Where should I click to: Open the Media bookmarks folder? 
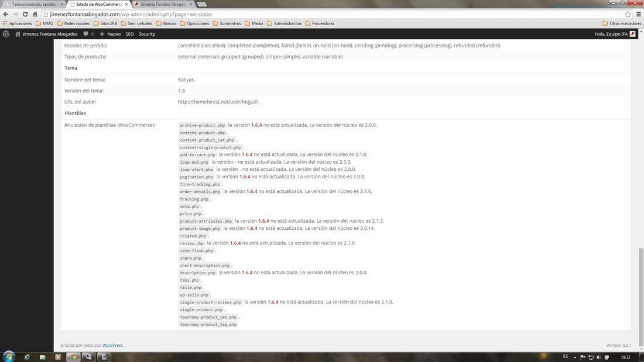[x=254, y=23]
